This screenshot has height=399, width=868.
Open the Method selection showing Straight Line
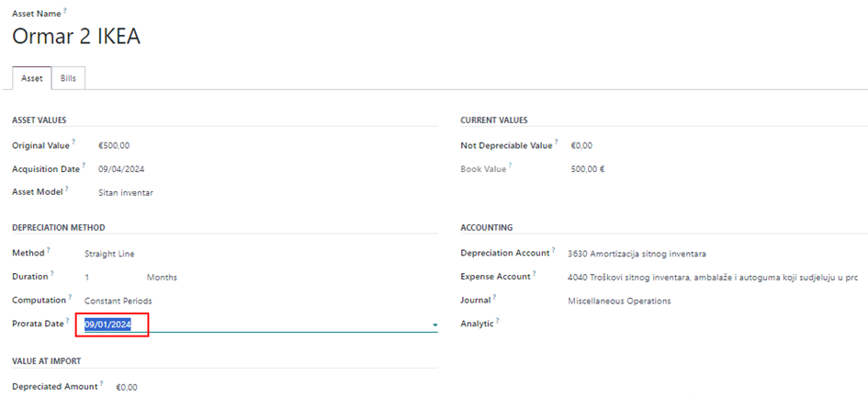pyautogui.click(x=108, y=254)
